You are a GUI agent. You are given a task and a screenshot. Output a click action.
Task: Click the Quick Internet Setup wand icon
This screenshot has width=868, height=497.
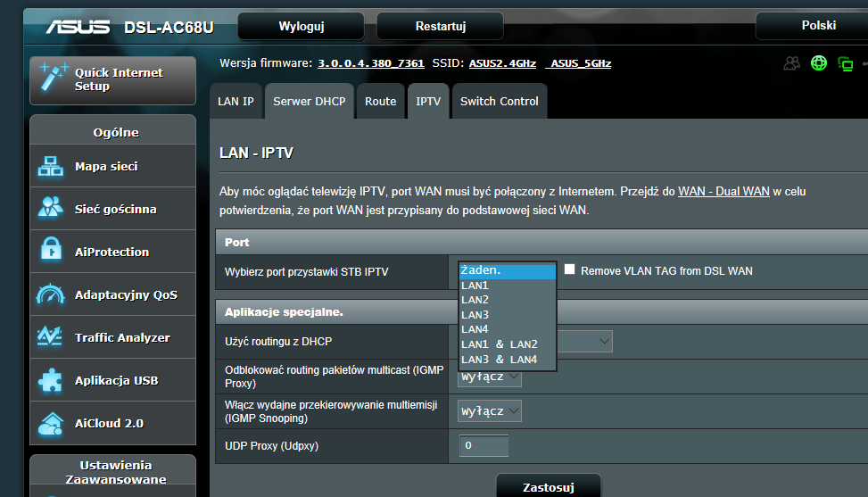tap(50, 79)
